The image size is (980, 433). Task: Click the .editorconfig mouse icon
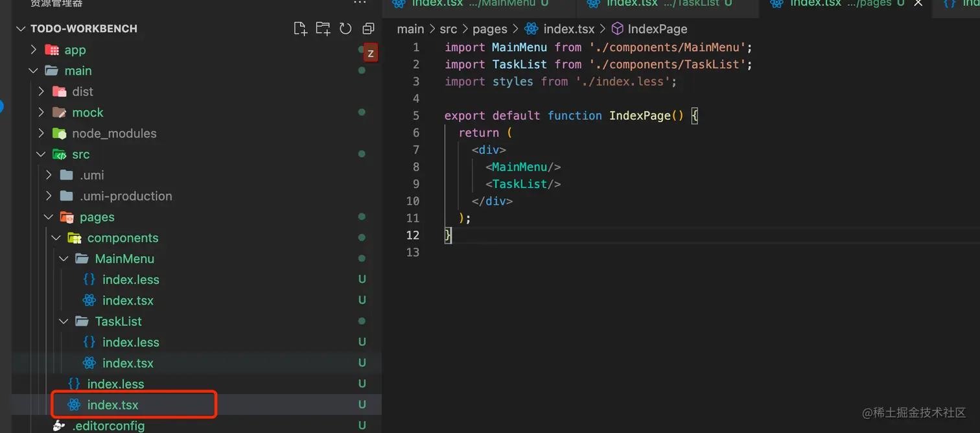pos(59,426)
